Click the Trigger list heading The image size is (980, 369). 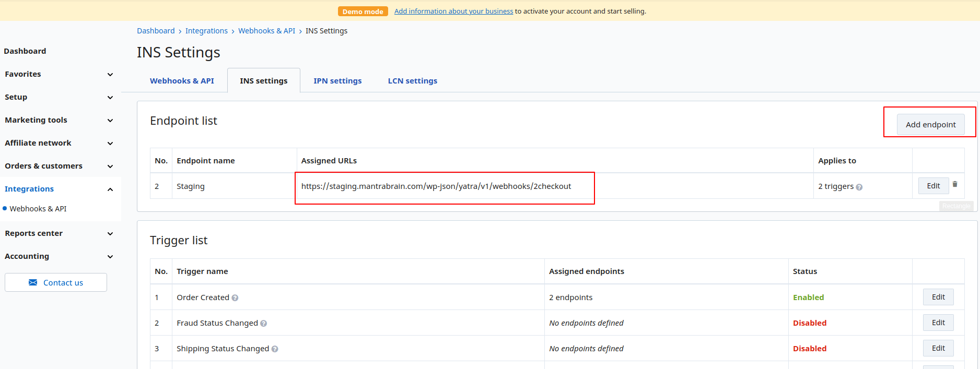(x=179, y=241)
